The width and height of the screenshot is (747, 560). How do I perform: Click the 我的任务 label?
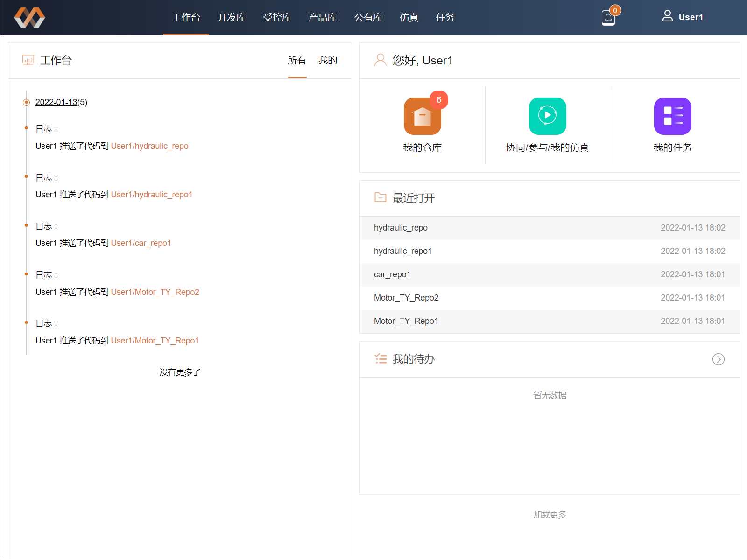click(672, 147)
